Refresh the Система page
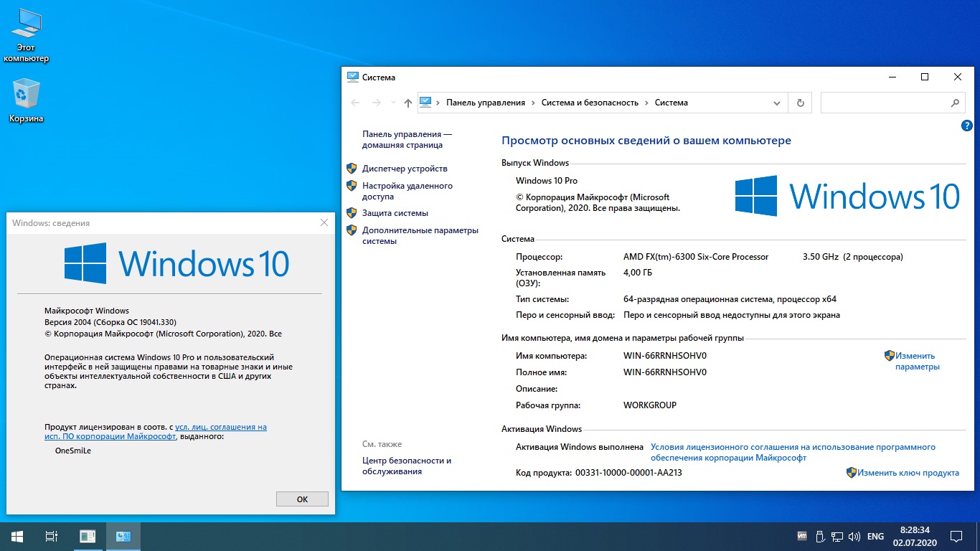 801,103
